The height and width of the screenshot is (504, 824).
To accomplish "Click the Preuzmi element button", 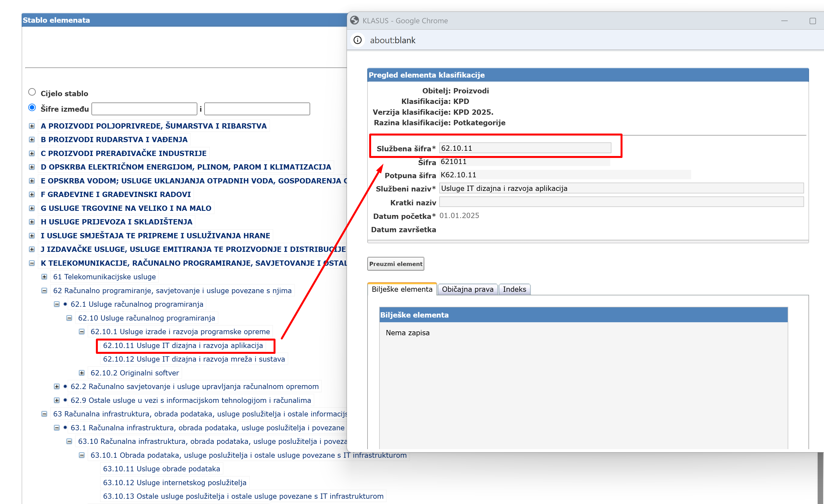I will pos(396,264).
